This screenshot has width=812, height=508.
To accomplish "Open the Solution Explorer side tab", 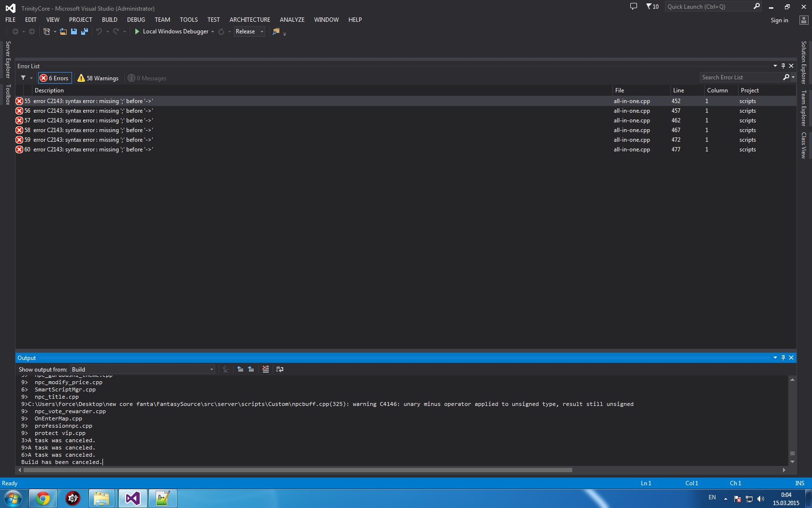I will pos(804,62).
